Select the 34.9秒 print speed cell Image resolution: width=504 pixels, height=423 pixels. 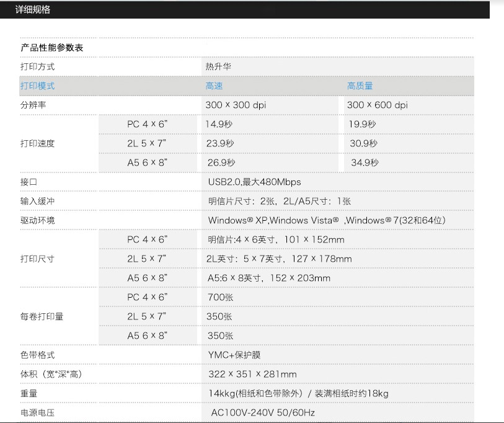365,163
